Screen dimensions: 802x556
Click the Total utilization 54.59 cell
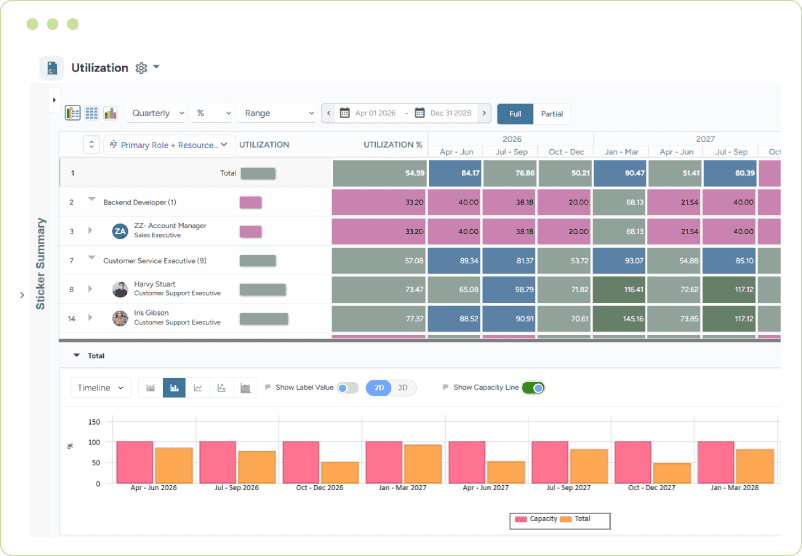coord(379,173)
